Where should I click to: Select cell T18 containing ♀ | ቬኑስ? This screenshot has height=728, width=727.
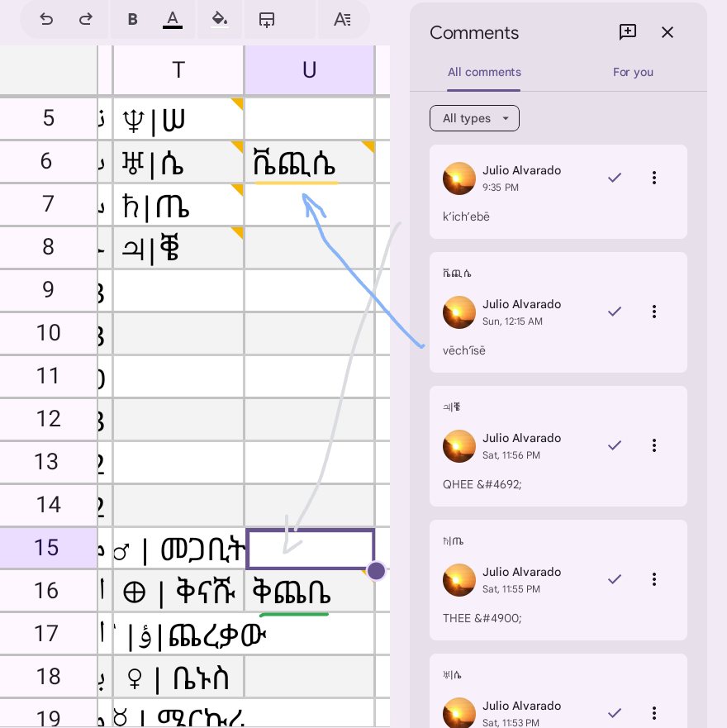coord(178,677)
